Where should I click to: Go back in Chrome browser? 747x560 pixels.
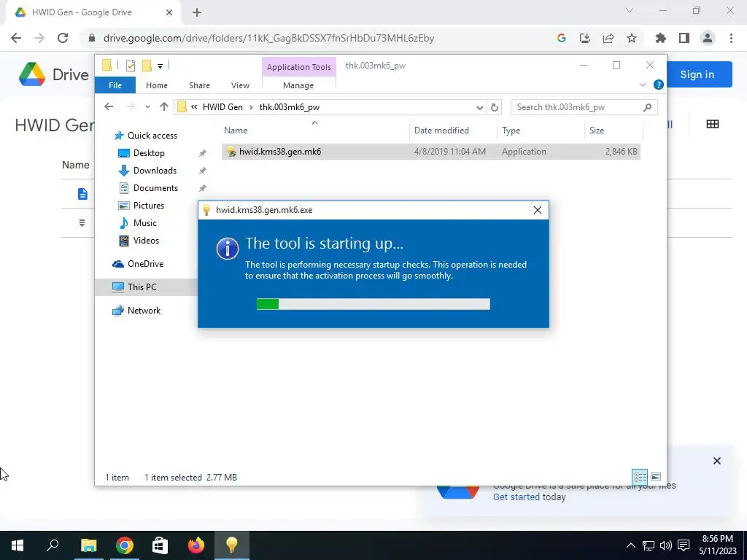[x=16, y=38]
